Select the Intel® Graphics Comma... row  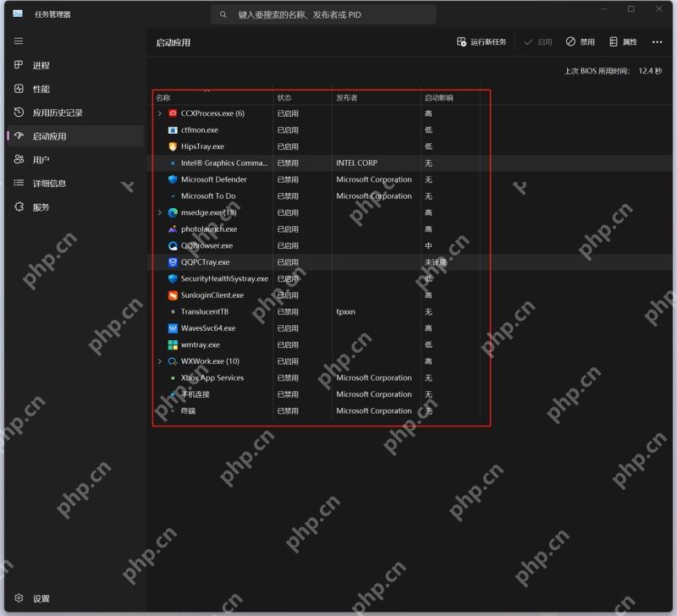pyautogui.click(x=410, y=163)
